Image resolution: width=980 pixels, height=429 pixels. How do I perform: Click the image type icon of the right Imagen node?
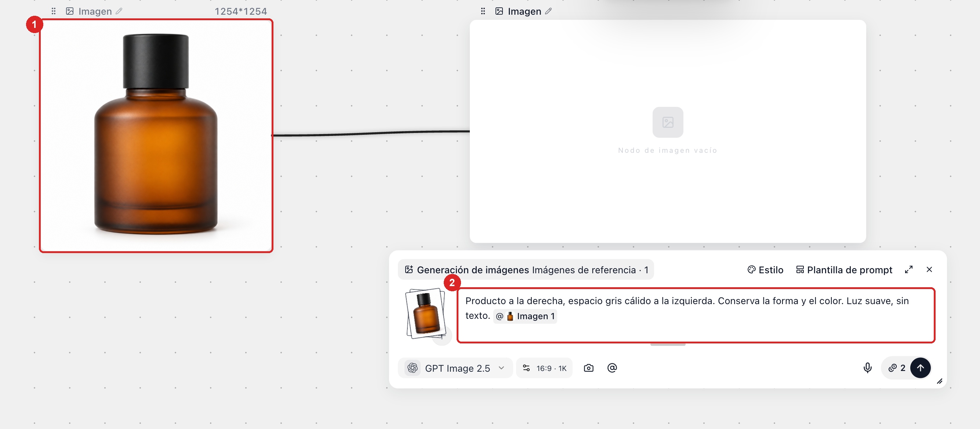(x=499, y=11)
